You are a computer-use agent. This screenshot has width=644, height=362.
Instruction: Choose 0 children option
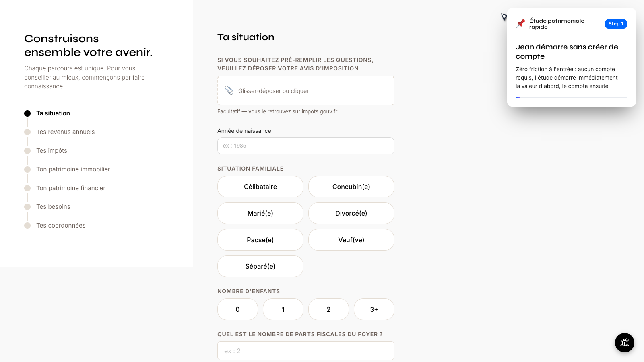coord(237,309)
